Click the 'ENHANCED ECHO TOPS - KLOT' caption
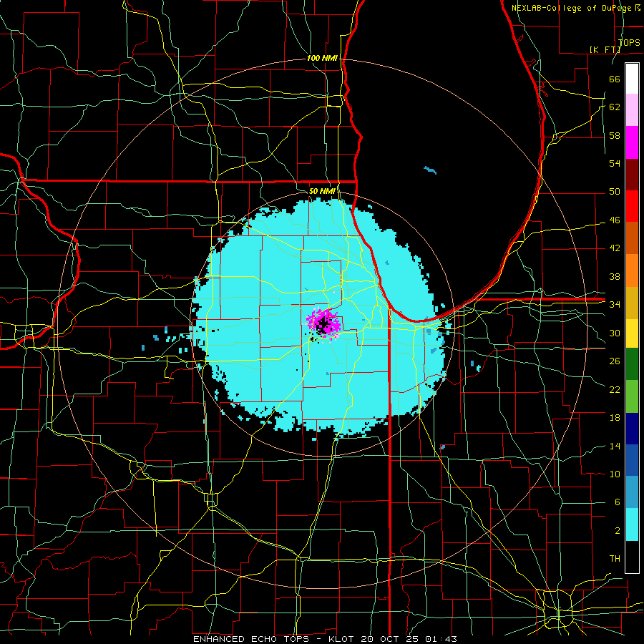Viewport: 644px width, 644px height. [275, 639]
